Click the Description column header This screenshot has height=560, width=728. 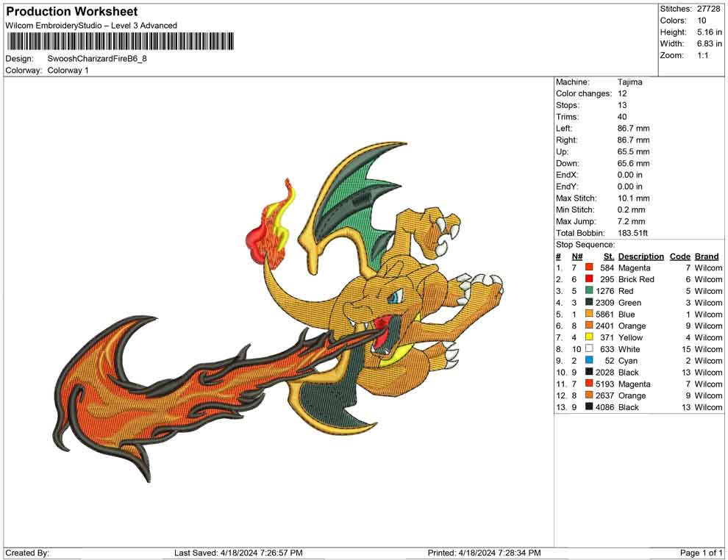641,256
